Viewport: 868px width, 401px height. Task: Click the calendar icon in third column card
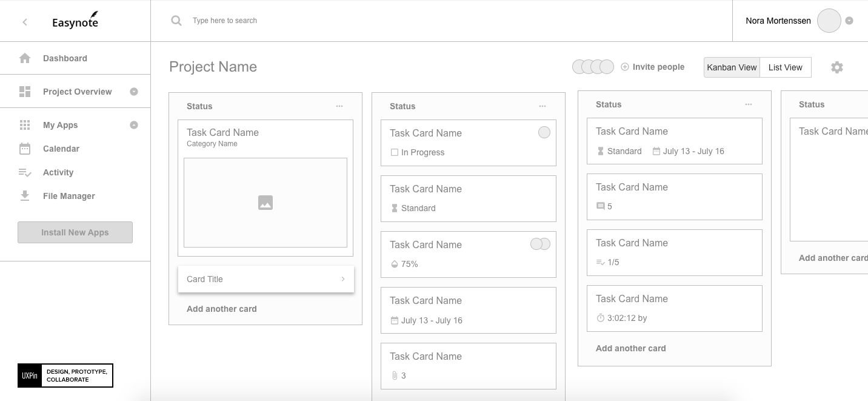point(656,151)
